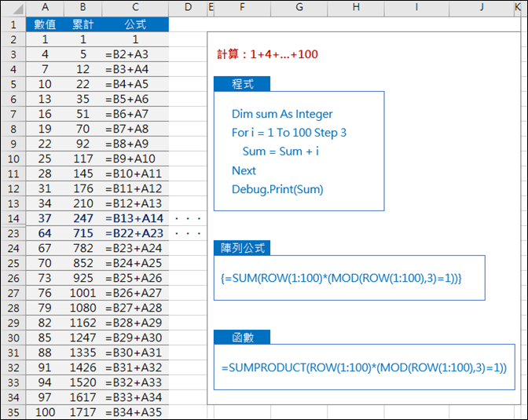Screen dimensions: 528x420
Task: Select cell containing =B13+A14
Action: click(135, 218)
